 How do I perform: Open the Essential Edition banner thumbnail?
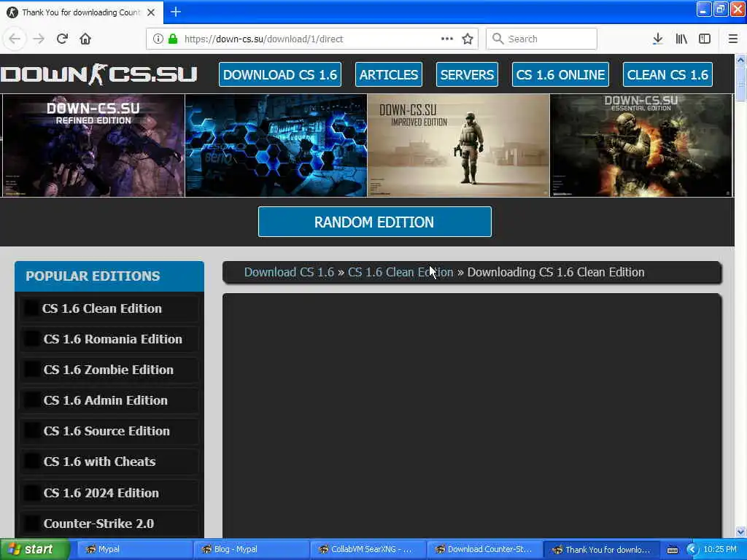coord(641,145)
